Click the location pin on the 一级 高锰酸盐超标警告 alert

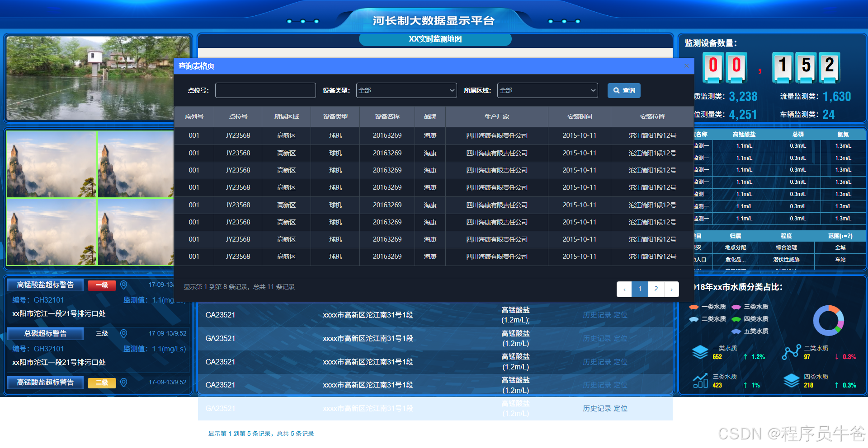(x=123, y=285)
